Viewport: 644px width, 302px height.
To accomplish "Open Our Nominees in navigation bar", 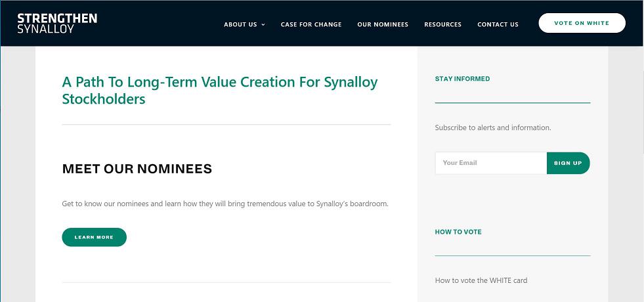I will tap(383, 24).
